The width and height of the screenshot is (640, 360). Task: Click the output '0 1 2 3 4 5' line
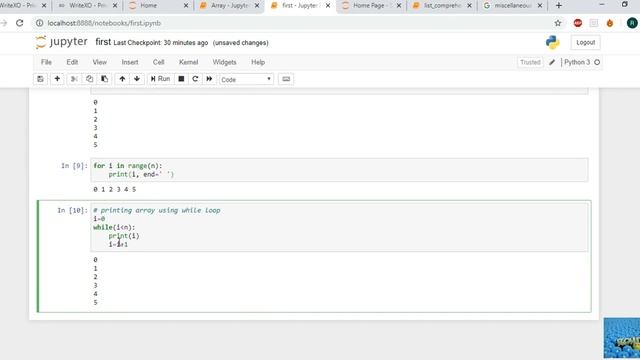pos(115,189)
